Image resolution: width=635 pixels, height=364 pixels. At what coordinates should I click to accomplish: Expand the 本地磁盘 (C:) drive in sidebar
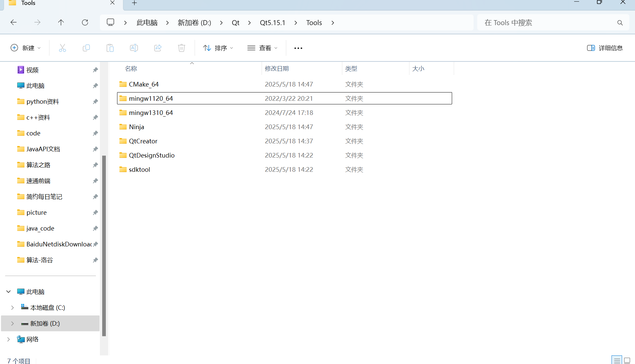point(13,307)
